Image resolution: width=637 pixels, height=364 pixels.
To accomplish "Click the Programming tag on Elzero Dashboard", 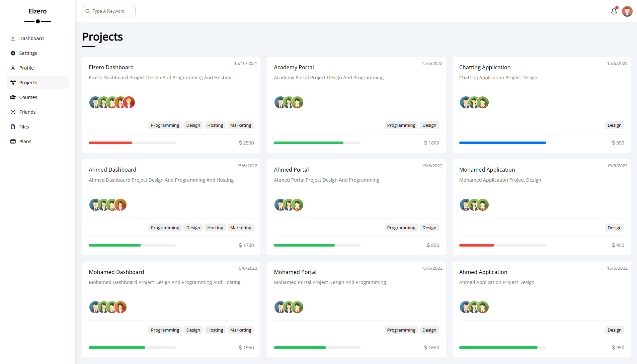I will coord(165,125).
